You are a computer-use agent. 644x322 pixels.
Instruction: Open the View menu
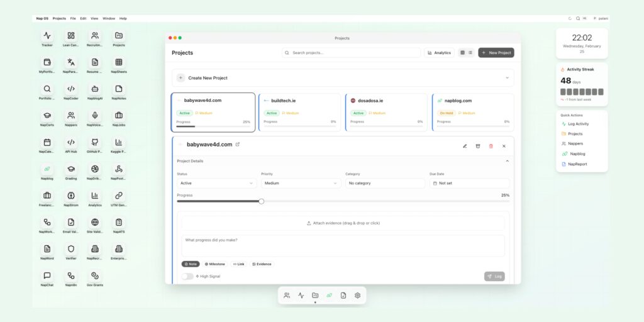(94, 18)
